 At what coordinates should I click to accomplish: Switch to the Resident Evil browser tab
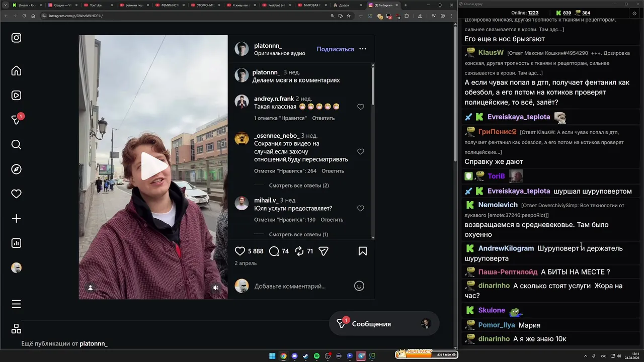tap(277, 5)
